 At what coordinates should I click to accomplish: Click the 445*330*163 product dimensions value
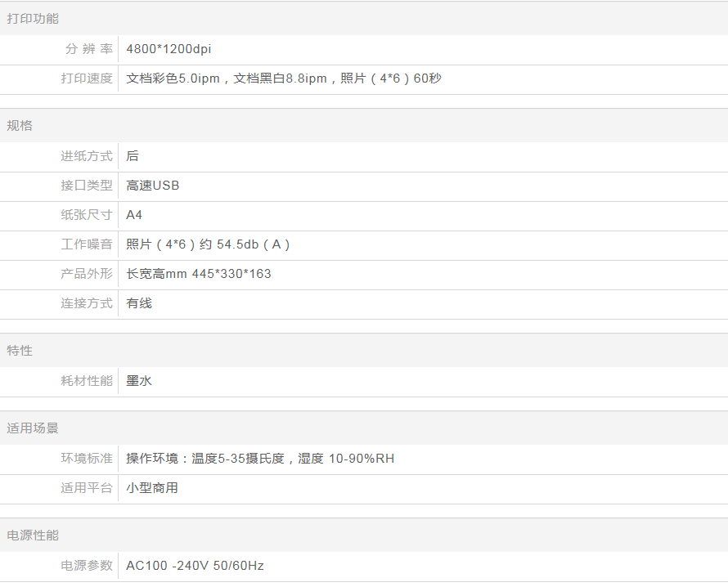(199, 274)
